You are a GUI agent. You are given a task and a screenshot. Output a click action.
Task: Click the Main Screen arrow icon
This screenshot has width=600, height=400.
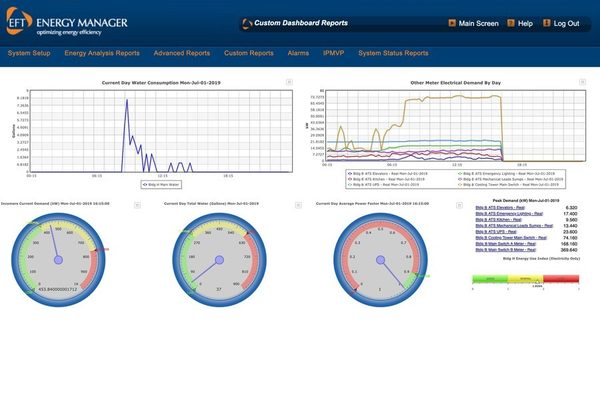pyautogui.click(x=453, y=23)
